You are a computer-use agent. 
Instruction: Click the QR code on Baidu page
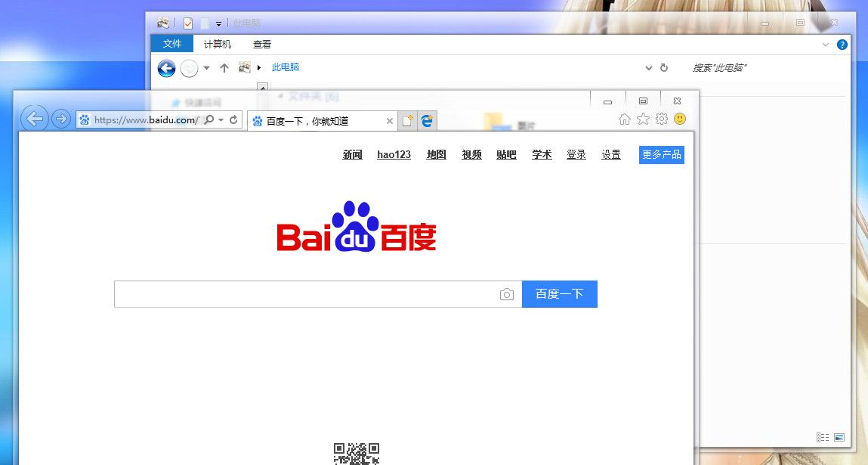[357, 454]
